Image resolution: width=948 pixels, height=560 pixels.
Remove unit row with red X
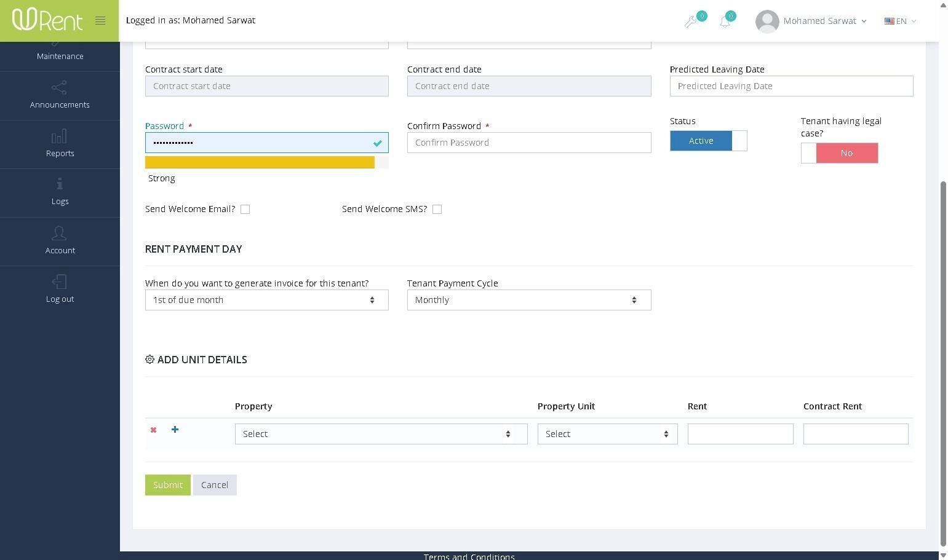pyautogui.click(x=153, y=430)
